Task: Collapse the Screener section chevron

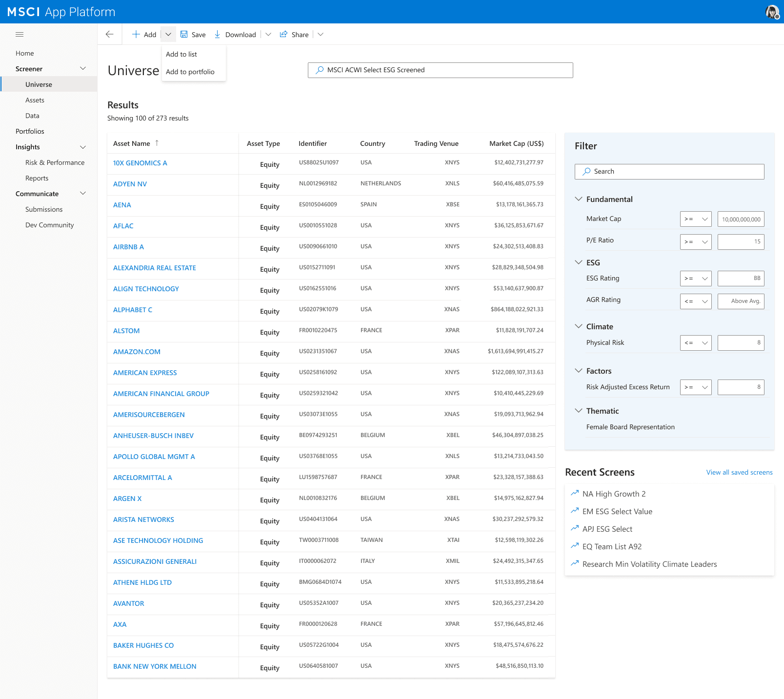Action: (x=83, y=69)
